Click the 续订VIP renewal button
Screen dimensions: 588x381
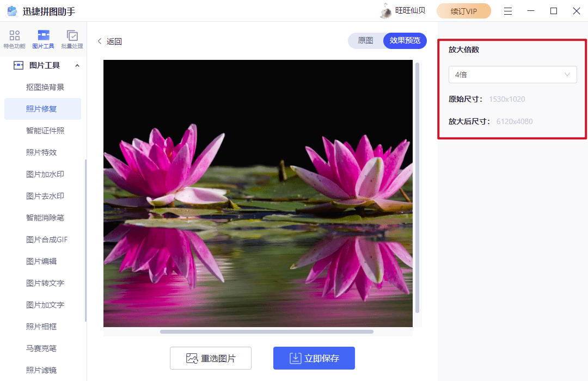[464, 10]
